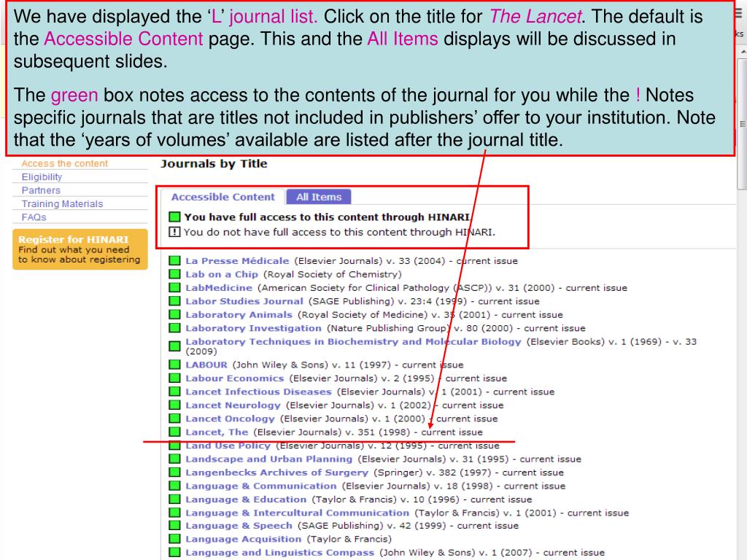The image size is (747, 560).
Task: Click the green access icon beside Lancet Neurology
Action: click(x=175, y=405)
